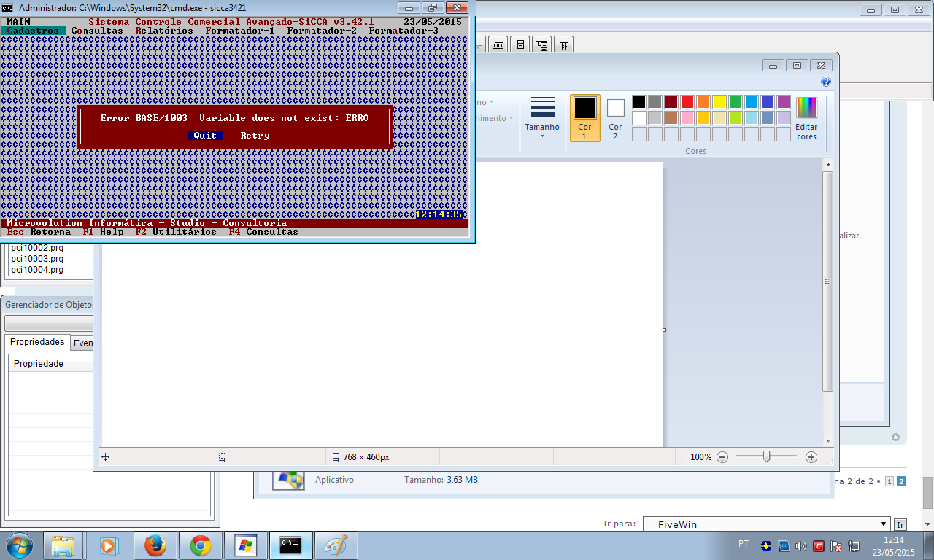
Task: Pick the light blue (turquoise) swatch
Action: pos(752,102)
